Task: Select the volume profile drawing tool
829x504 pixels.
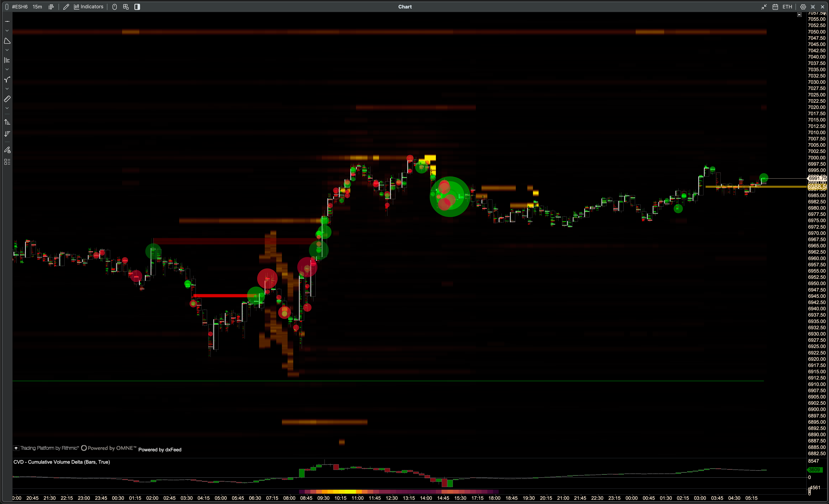Action: 7,60
